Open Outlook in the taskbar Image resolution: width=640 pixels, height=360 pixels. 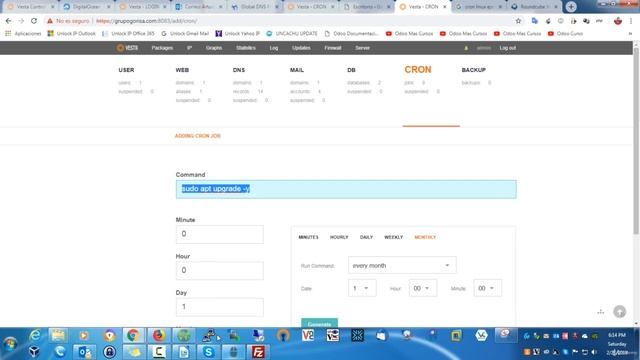[84, 352]
